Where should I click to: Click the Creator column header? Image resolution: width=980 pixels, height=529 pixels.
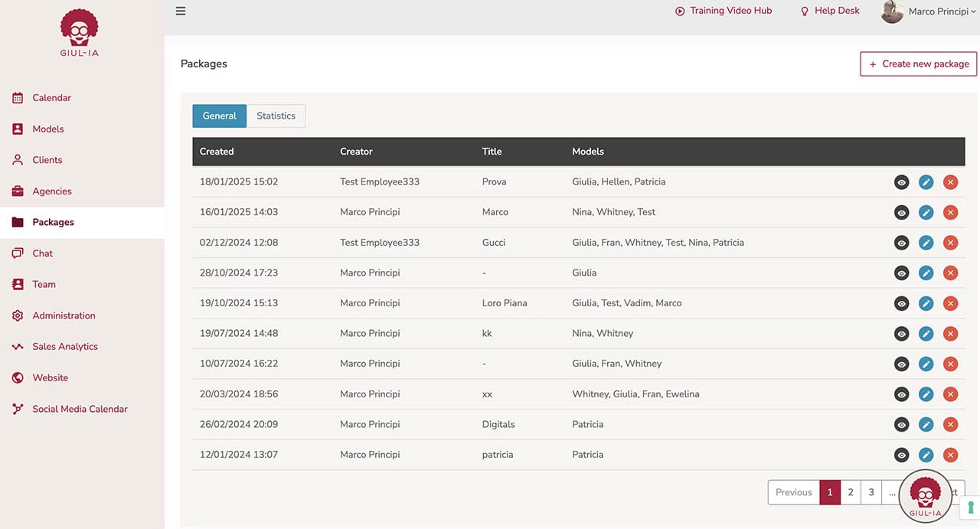(356, 152)
